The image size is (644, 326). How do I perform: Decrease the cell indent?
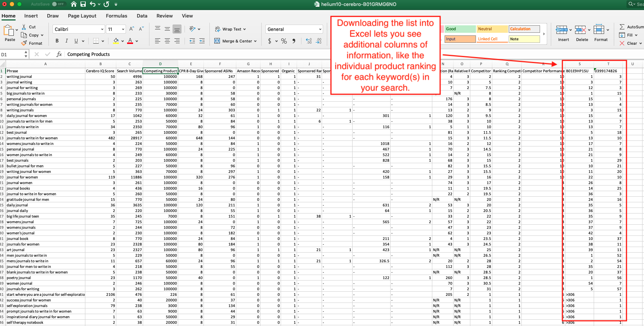(192, 41)
